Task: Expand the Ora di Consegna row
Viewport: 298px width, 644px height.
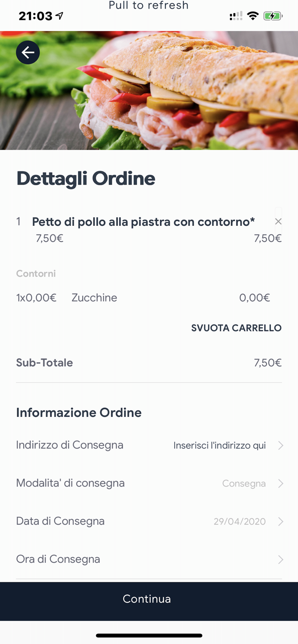Action: pyautogui.click(x=280, y=559)
